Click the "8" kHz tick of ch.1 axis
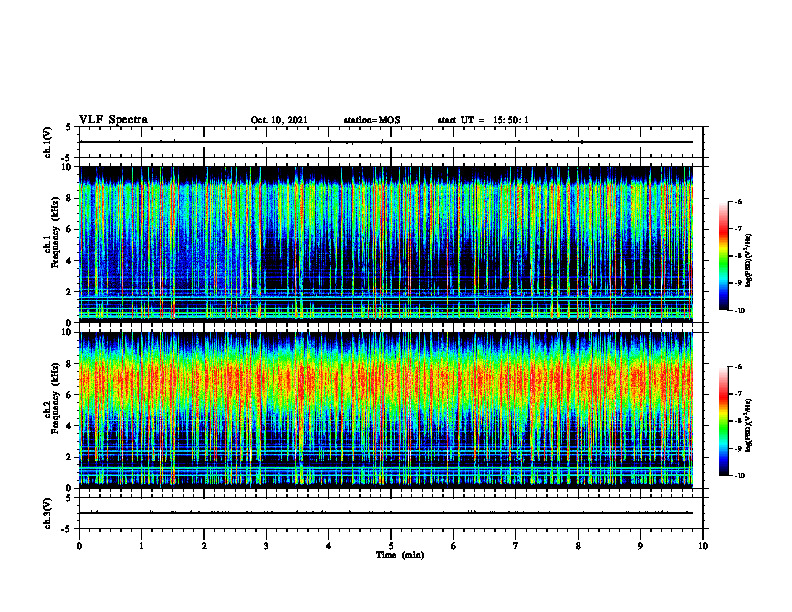This screenshot has height=612, width=792. coord(70,198)
